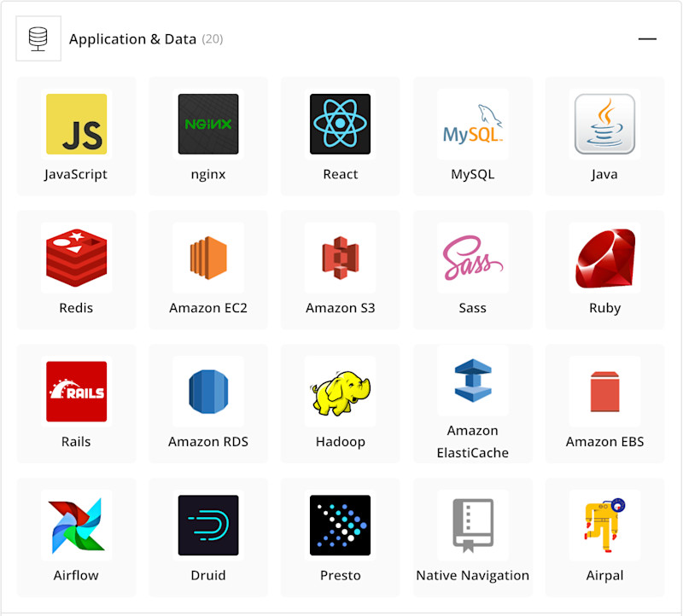
Task: Open the Java coffee cup icon
Action: [604, 124]
